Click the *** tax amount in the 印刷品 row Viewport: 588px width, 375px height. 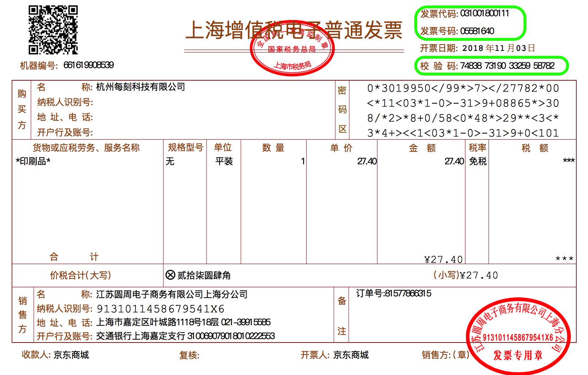pos(569,161)
